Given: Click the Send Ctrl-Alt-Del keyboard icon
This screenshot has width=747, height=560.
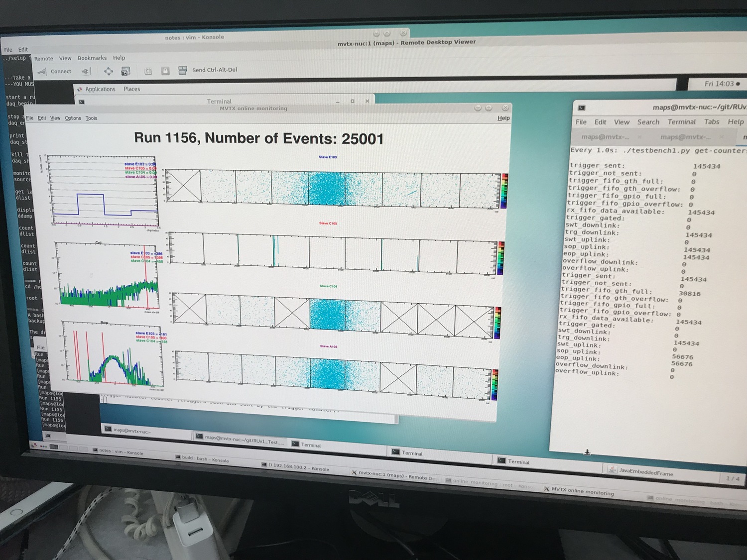Looking at the screenshot, I should pos(183,70).
